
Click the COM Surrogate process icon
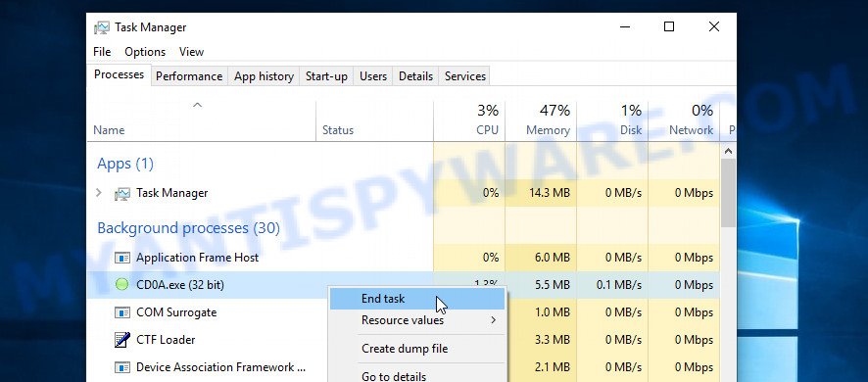121,312
